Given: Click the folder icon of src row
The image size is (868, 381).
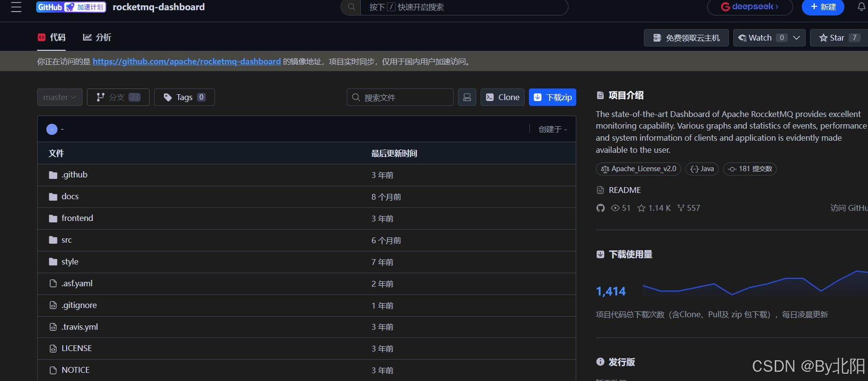Looking at the screenshot, I should click(x=53, y=240).
